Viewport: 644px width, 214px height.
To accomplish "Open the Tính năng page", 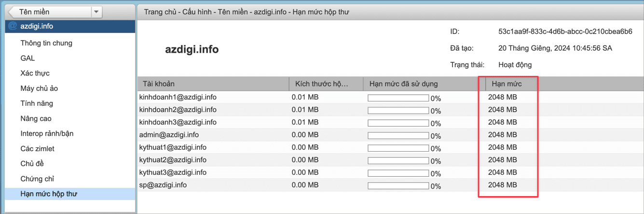I will (37, 103).
